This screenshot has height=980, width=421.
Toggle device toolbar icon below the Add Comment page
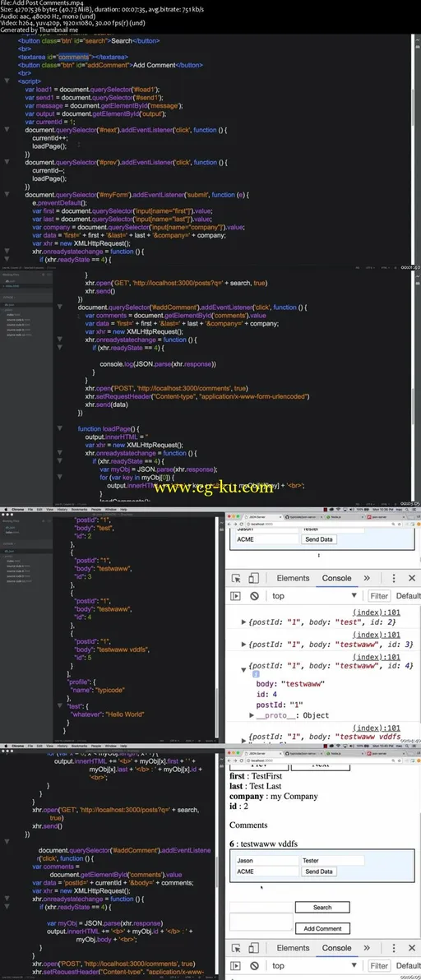coord(253,947)
